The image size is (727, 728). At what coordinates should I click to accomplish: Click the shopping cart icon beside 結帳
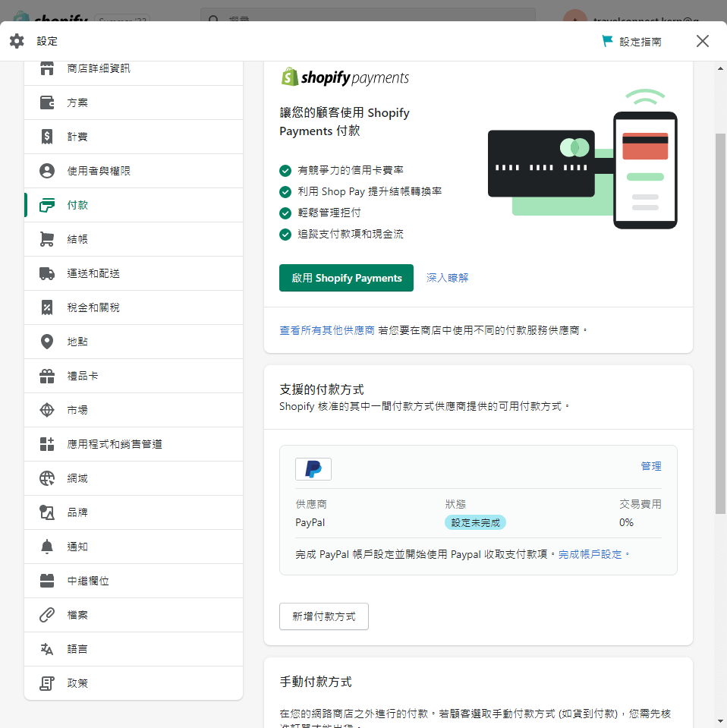click(x=47, y=239)
